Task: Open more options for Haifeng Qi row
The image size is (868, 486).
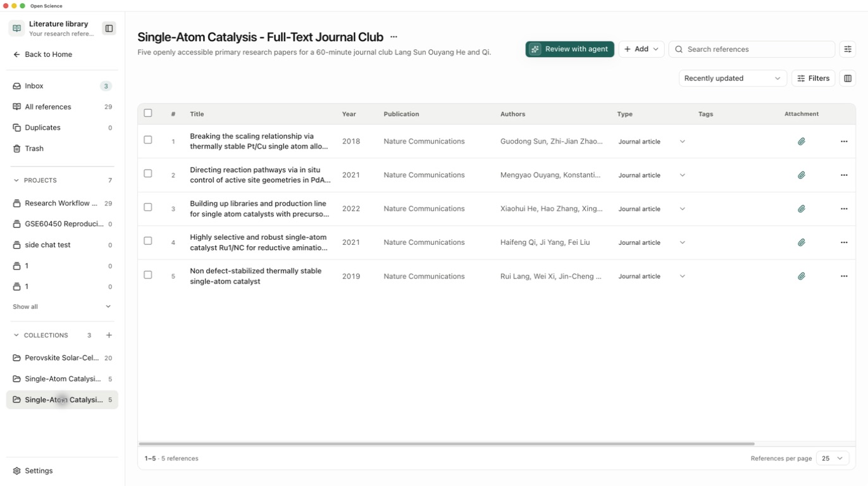Action: tap(844, 242)
